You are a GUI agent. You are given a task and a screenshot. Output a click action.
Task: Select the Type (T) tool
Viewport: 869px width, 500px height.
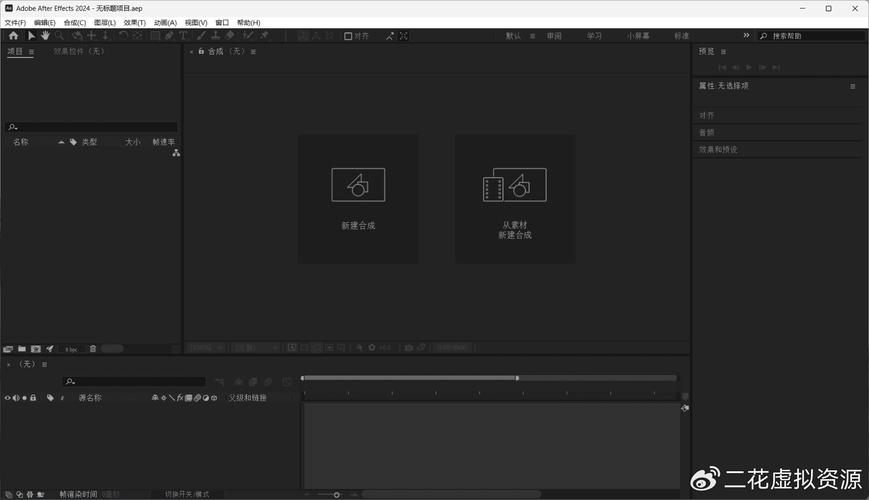[x=183, y=36]
